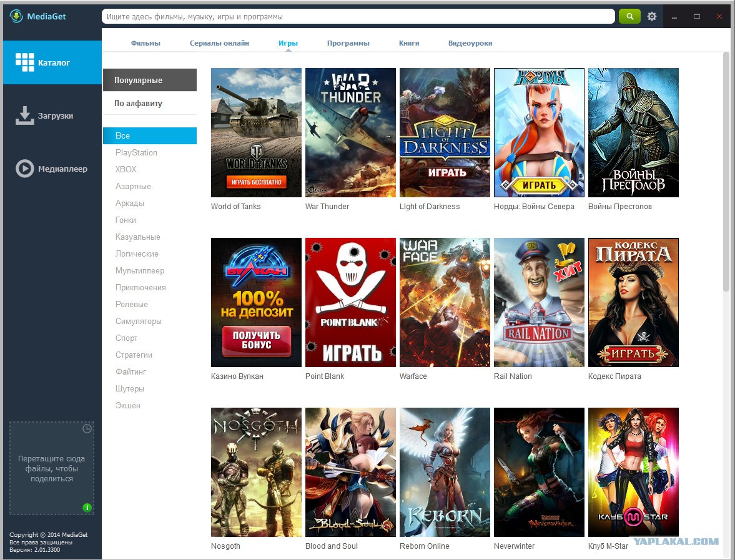Filter by Ролевые category
This screenshot has width=735, height=560.
tap(132, 305)
